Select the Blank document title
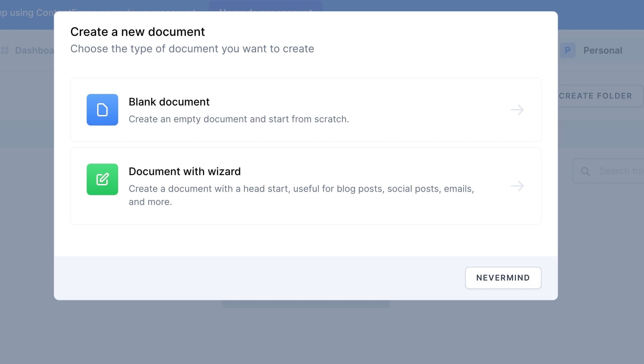644x364 pixels. pos(169,102)
